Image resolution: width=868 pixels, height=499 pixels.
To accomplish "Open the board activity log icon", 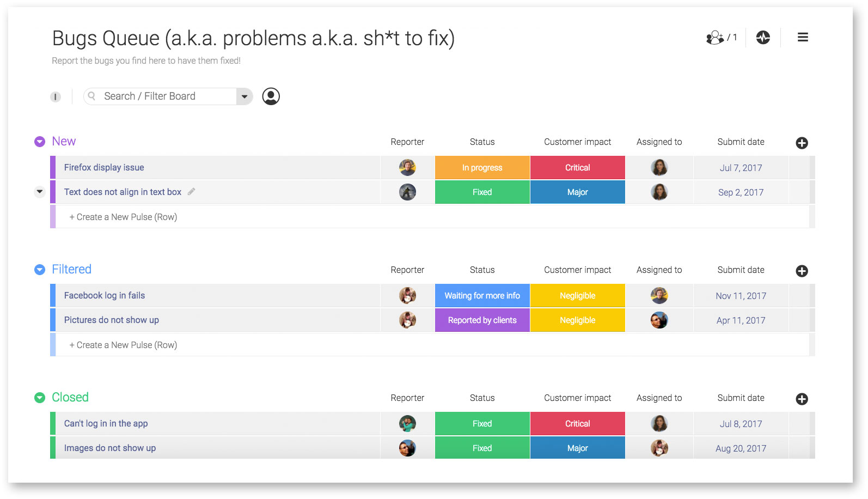I will 763,38.
